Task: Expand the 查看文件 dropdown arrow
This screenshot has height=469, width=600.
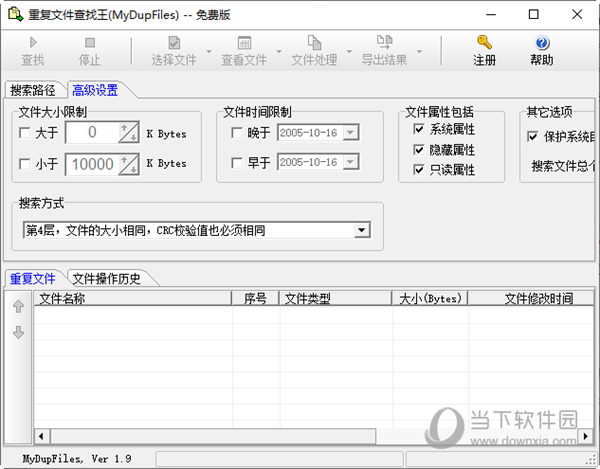Action: [x=279, y=51]
